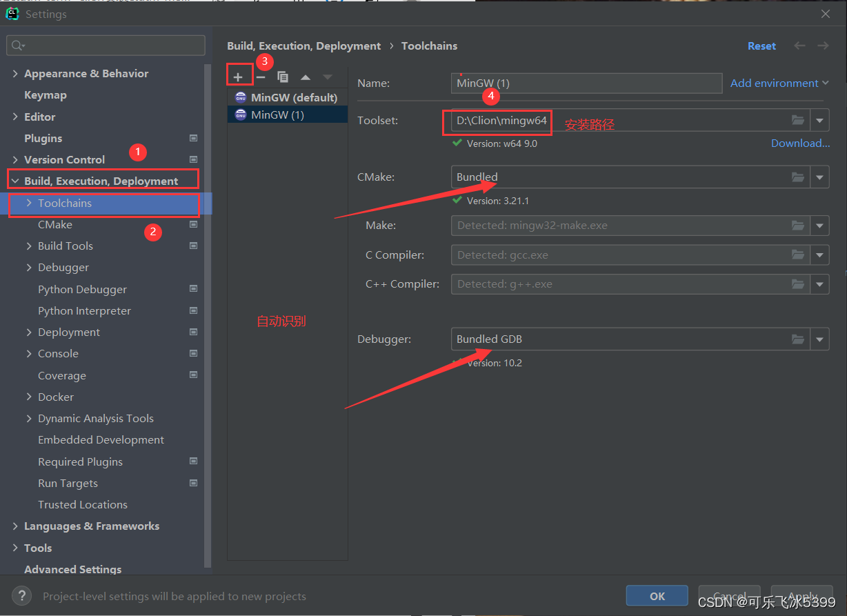
Task: Open the Make dropdown arrow
Action: coord(819,225)
